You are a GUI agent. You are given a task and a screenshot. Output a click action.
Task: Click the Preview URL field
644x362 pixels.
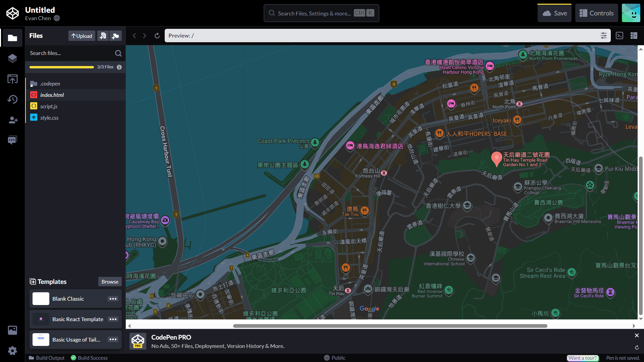382,36
